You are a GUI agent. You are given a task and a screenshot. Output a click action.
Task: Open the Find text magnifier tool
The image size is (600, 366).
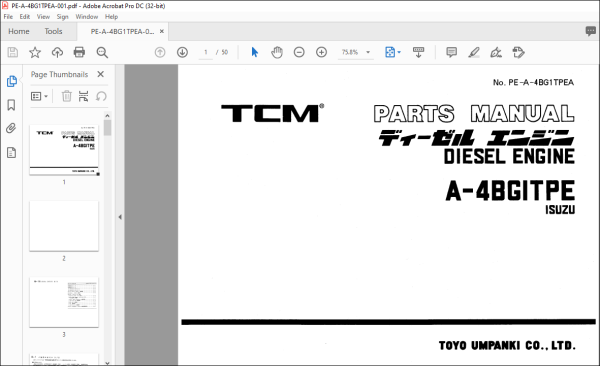tap(102, 52)
